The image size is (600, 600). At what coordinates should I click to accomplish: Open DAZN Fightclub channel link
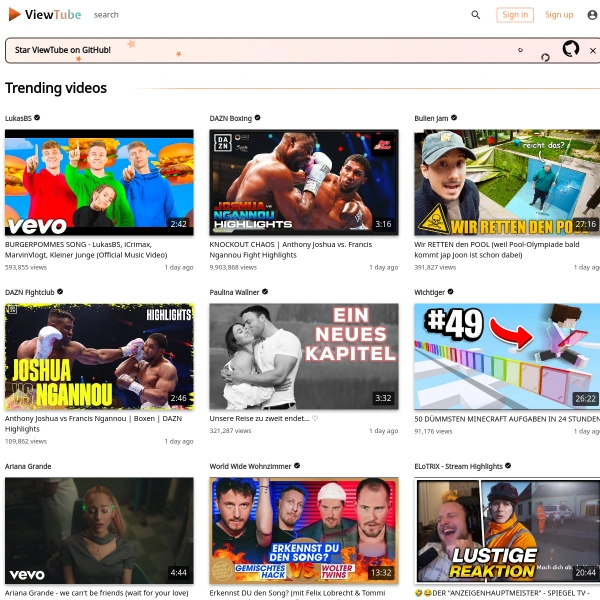tap(30, 292)
